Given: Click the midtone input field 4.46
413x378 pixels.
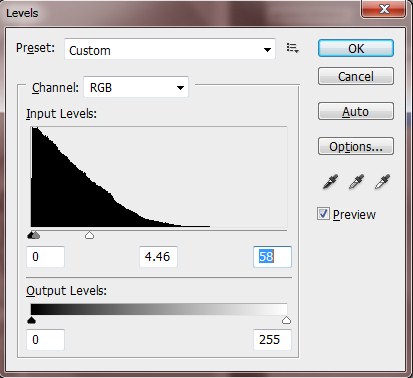Looking at the screenshot, I should pyautogui.click(x=158, y=257).
